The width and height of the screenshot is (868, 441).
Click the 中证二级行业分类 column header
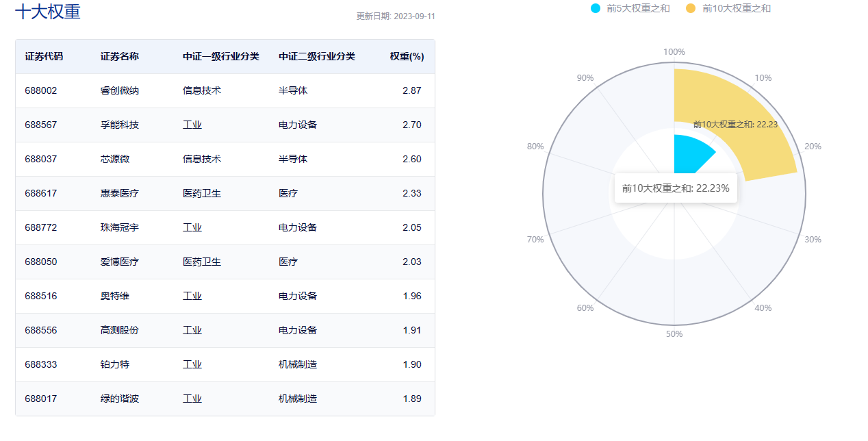point(316,56)
